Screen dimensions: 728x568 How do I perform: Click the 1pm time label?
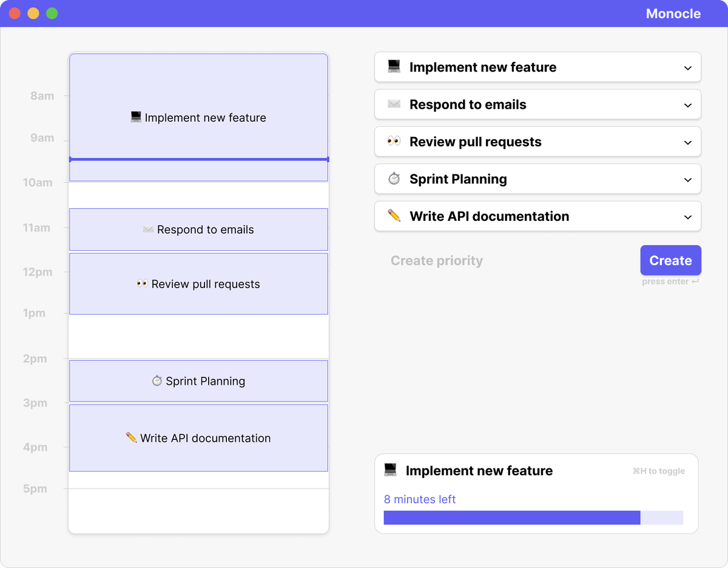click(35, 313)
